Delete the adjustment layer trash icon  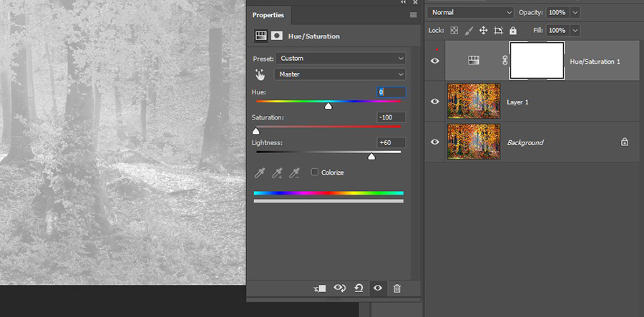tap(397, 288)
